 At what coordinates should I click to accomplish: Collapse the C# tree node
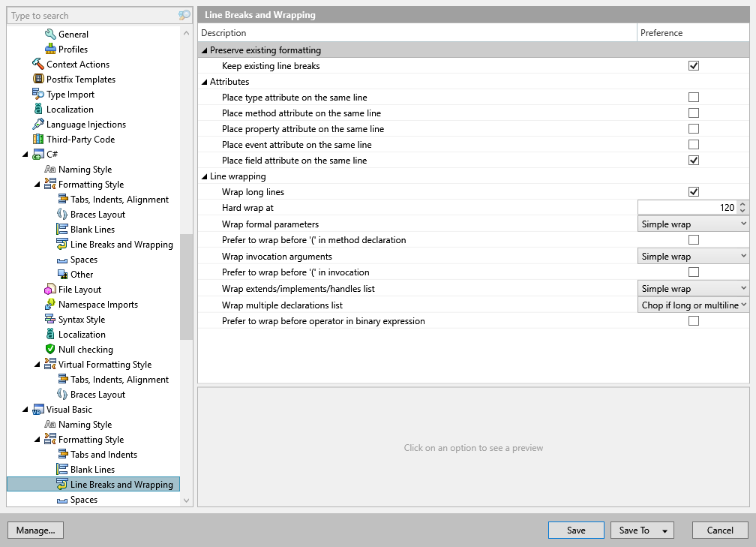tap(25, 155)
